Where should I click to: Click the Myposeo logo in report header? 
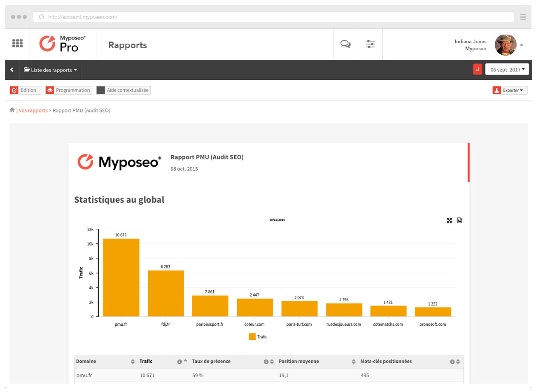119,162
